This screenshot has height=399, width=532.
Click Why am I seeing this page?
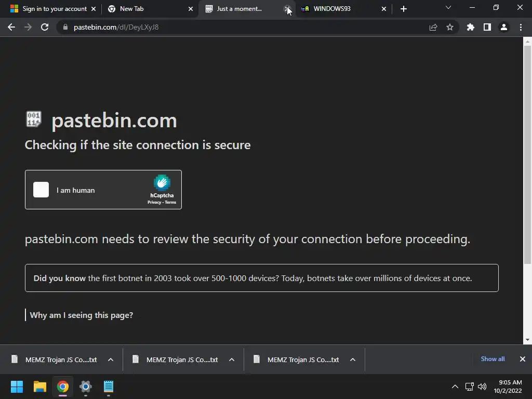82,315
